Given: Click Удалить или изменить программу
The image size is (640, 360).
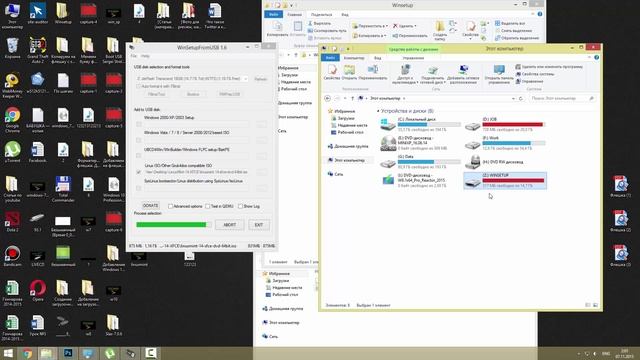Looking at the screenshot, I should [549, 67].
